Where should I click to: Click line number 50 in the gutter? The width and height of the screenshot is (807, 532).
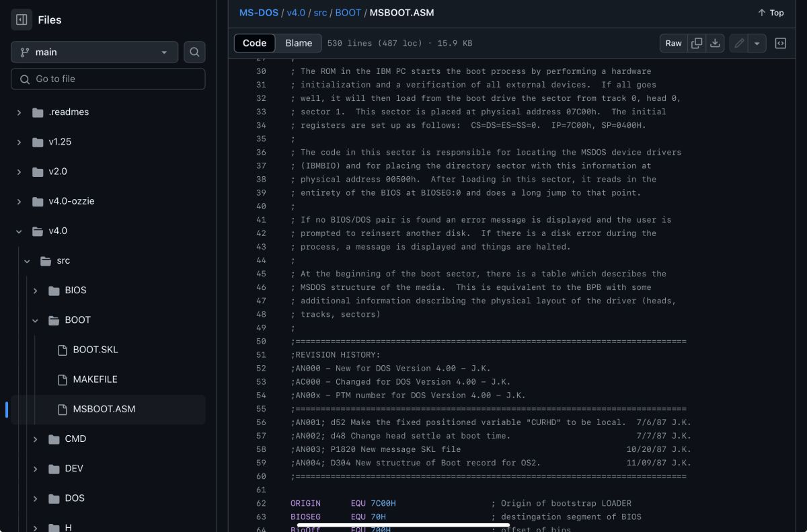coord(261,341)
